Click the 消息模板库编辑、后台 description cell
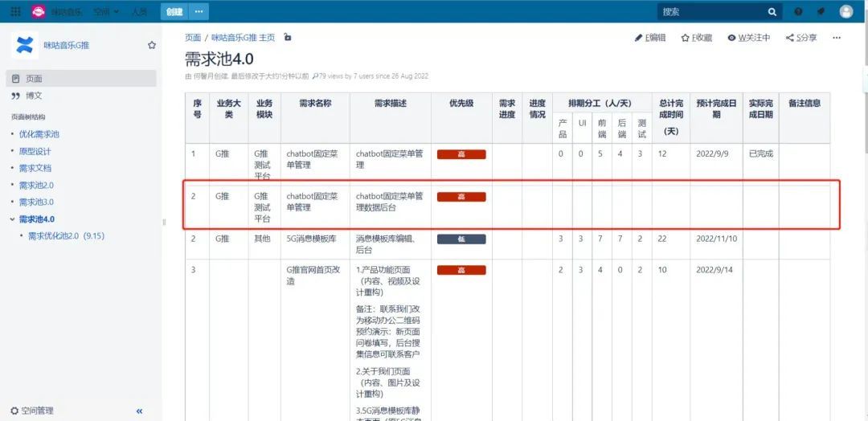Image resolution: width=868 pixels, height=421 pixels. [390, 244]
